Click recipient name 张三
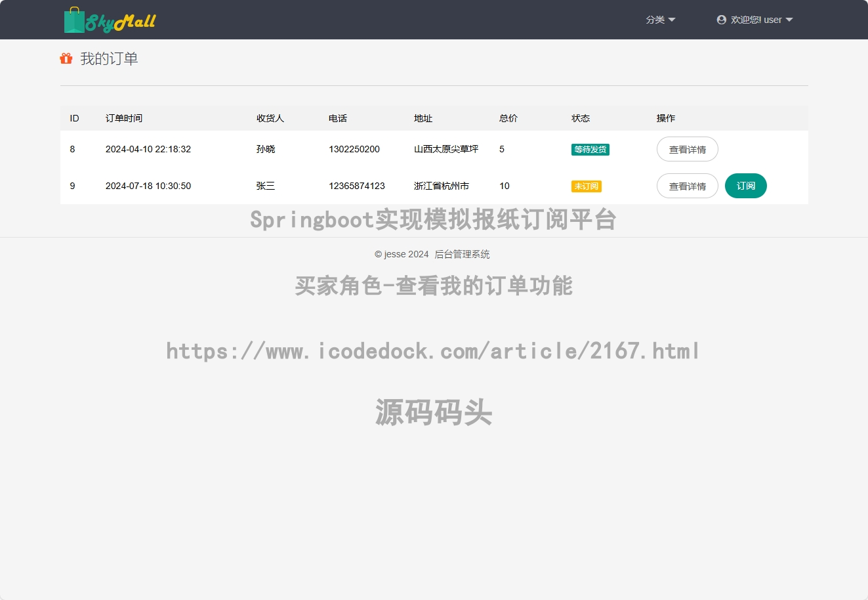This screenshot has height=600, width=868. [266, 186]
